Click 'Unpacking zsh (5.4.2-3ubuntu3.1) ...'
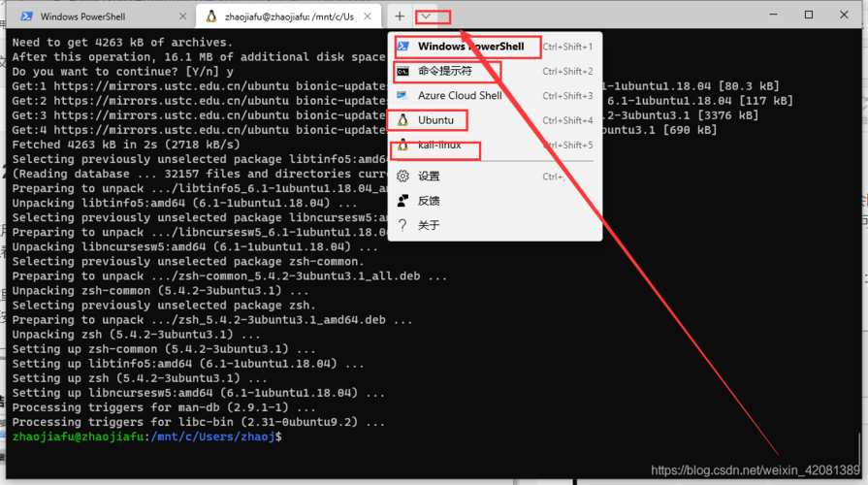This screenshot has width=868, height=485. point(136,335)
